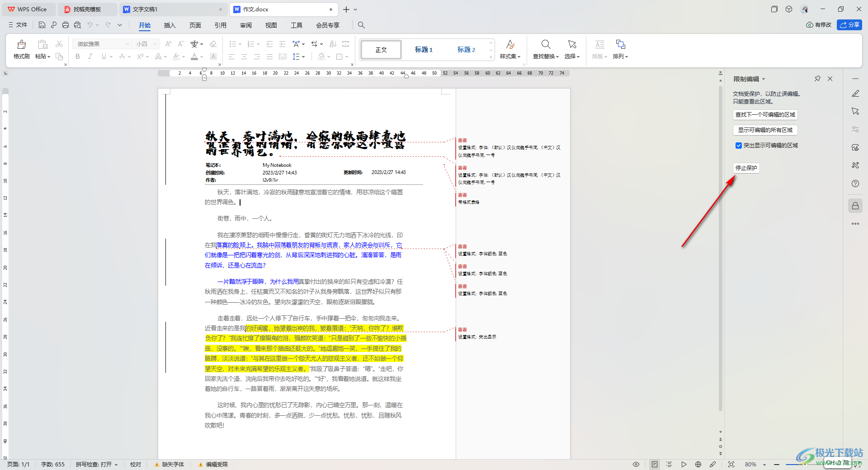This screenshot has height=470, width=868.
Task: Click the Decrease Font Size icon
Action: click(181, 44)
